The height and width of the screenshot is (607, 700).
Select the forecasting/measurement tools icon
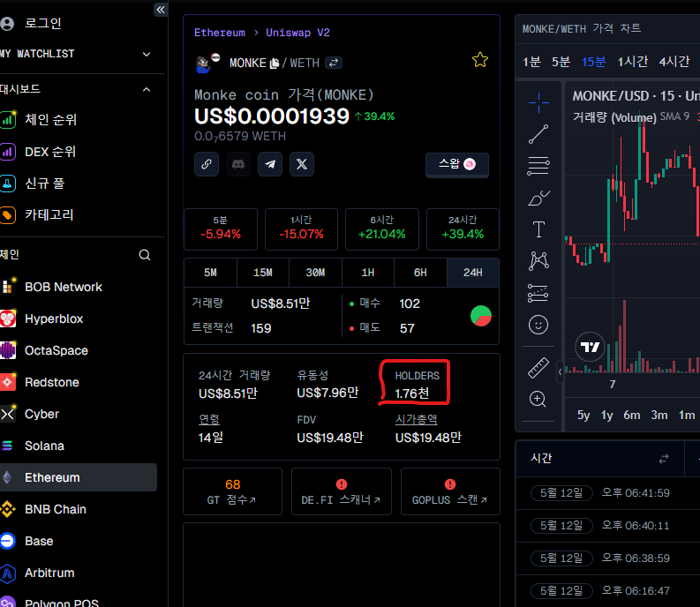pos(538,293)
